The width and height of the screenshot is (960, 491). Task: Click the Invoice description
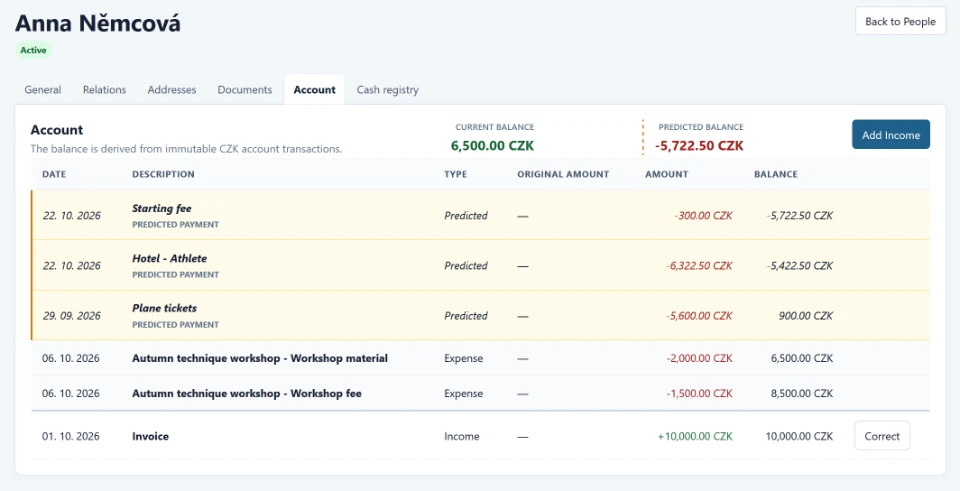[151, 437]
